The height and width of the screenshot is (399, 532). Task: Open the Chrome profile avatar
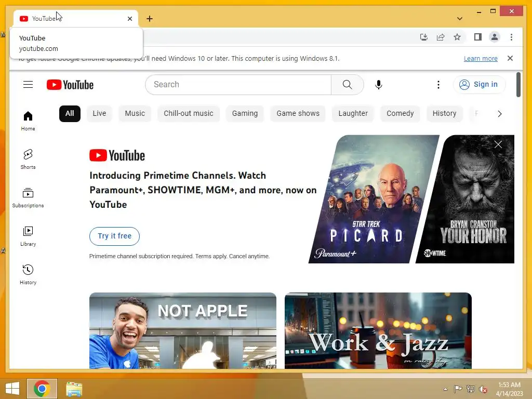495,37
